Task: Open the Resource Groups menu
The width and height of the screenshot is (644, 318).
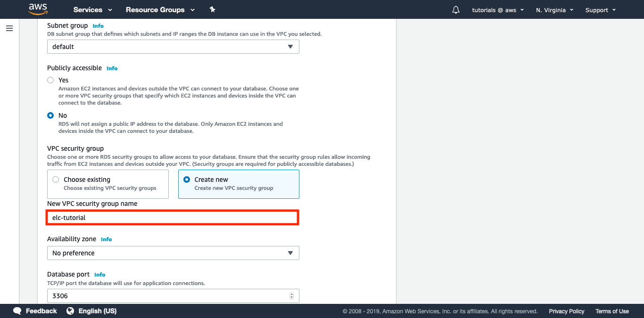Action: point(160,10)
